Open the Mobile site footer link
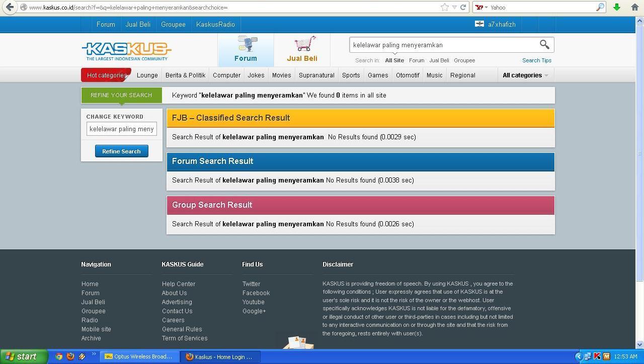The image size is (644, 364). [96, 329]
